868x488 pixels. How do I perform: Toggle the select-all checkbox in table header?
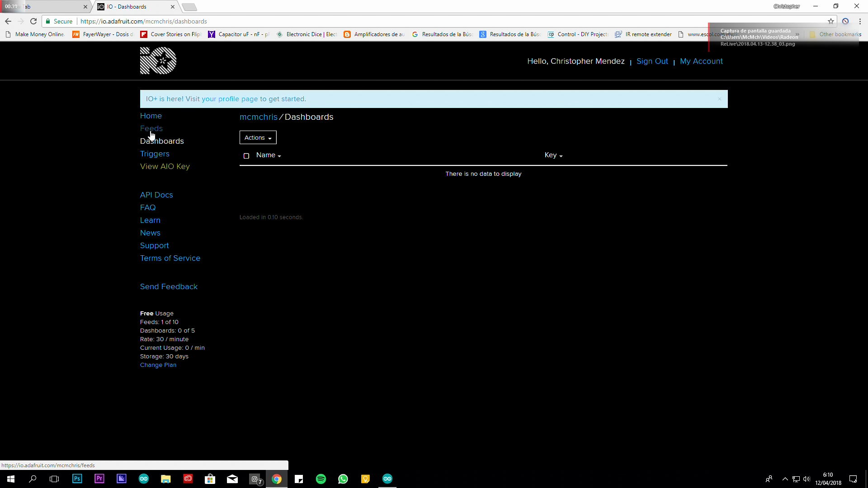point(246,156)
